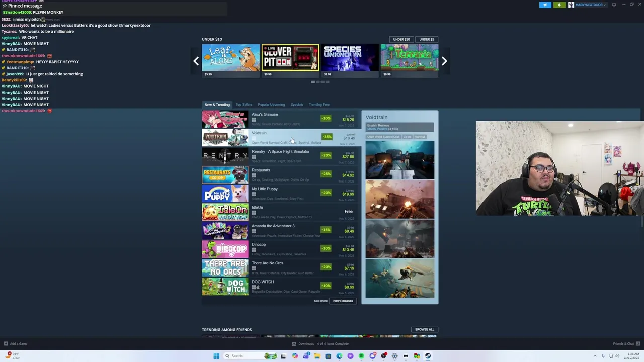644x362 pixels.
Task: Open Microsoft Store taskbar icon
Action: point(328,356)
